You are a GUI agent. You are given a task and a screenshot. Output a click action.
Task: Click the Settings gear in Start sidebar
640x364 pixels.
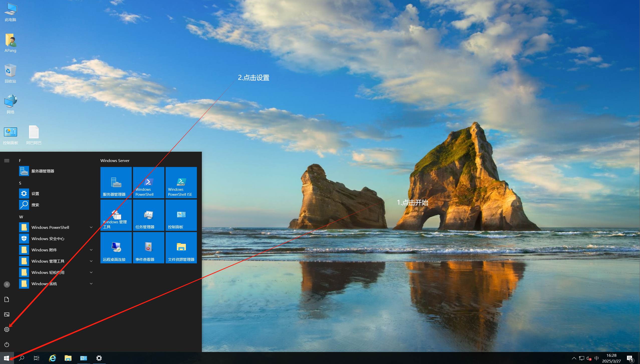[7, 329]
